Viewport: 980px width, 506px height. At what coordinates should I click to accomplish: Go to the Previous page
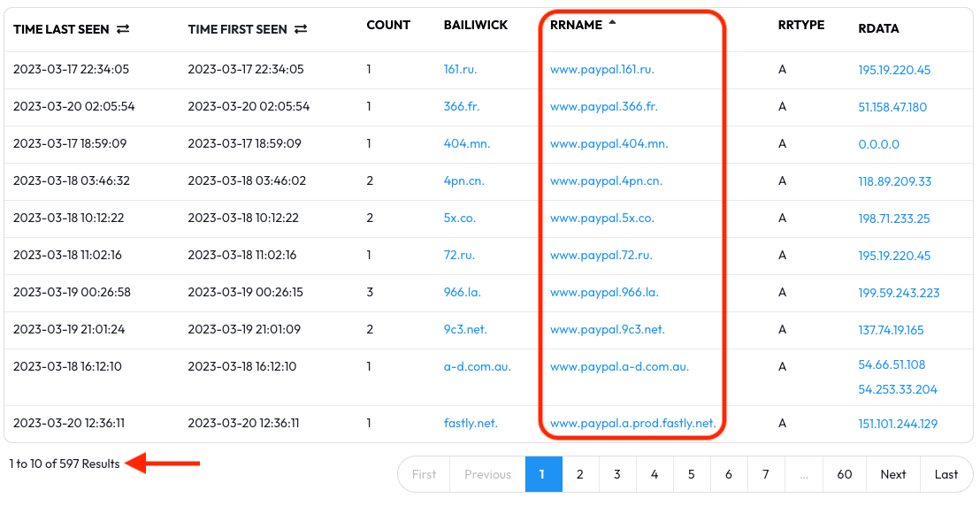(487, 474)
